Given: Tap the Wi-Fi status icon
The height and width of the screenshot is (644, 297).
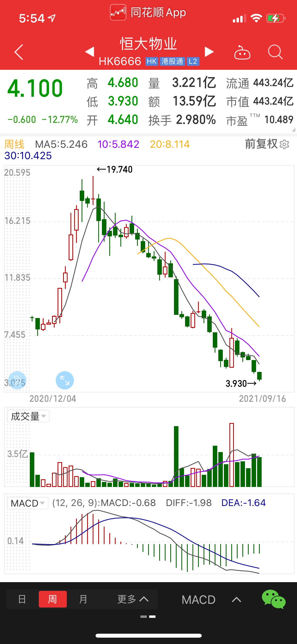Looking at the screenshot, I should click(256, 18).
